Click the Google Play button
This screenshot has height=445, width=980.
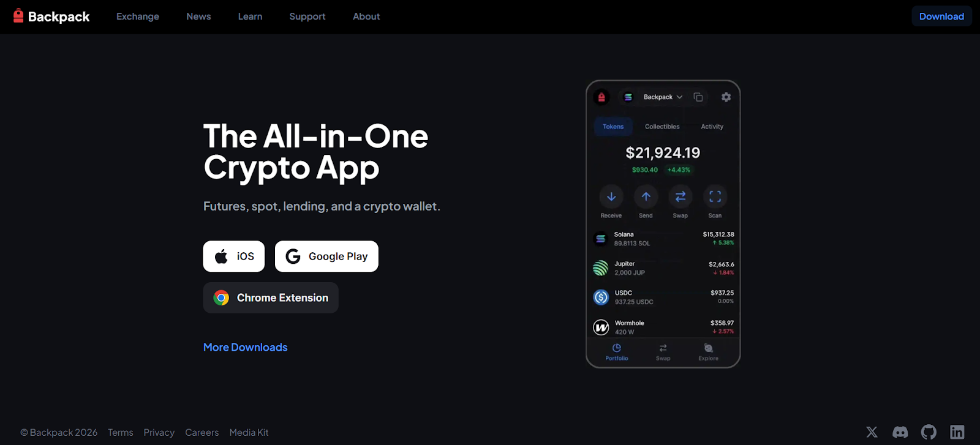tap(326, 256)
